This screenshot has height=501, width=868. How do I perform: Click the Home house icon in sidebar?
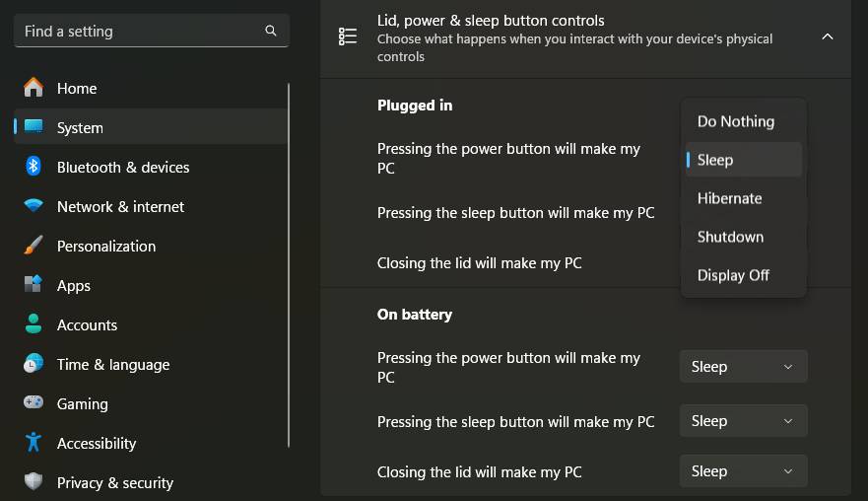click(33, 88)
